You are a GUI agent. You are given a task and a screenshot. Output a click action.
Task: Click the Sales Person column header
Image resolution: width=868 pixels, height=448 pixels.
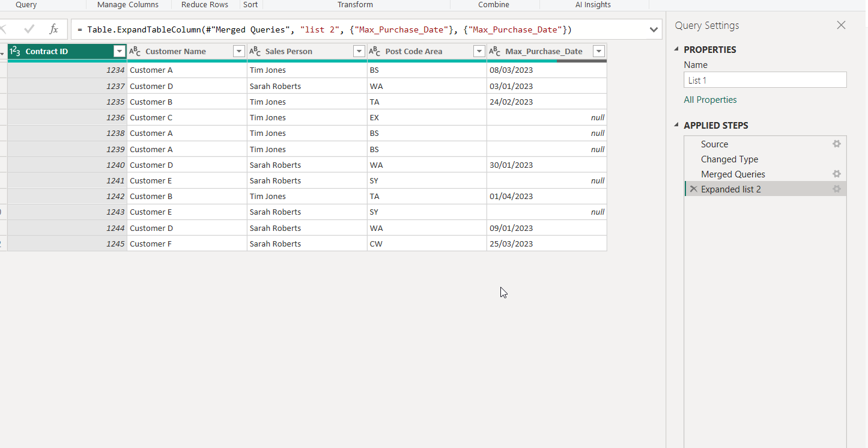tap(307, 52)
